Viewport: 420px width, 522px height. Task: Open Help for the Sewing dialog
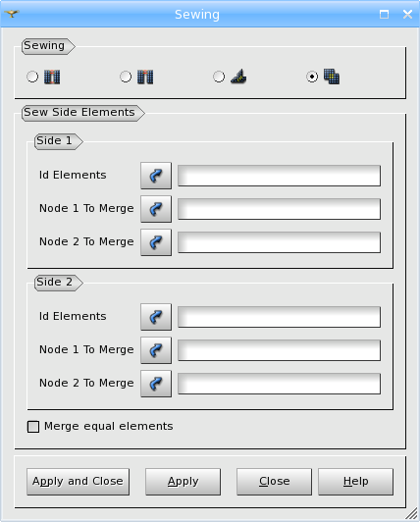(355, 482)
